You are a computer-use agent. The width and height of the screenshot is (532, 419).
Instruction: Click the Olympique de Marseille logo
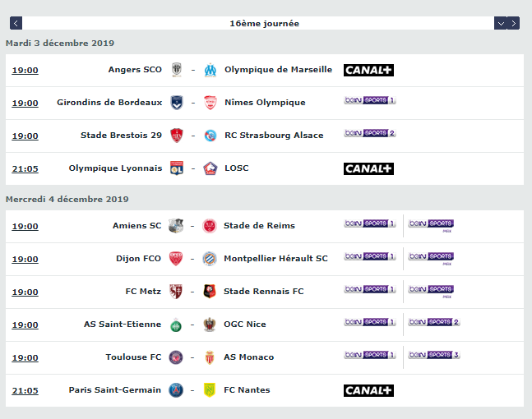point(210,70)
